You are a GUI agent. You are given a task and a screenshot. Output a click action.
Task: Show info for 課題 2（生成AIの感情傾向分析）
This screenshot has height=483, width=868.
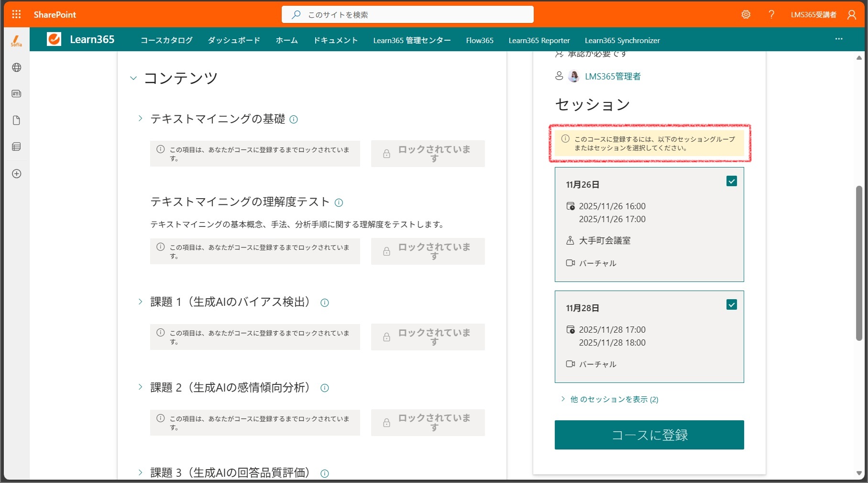(x=324, y=388)
